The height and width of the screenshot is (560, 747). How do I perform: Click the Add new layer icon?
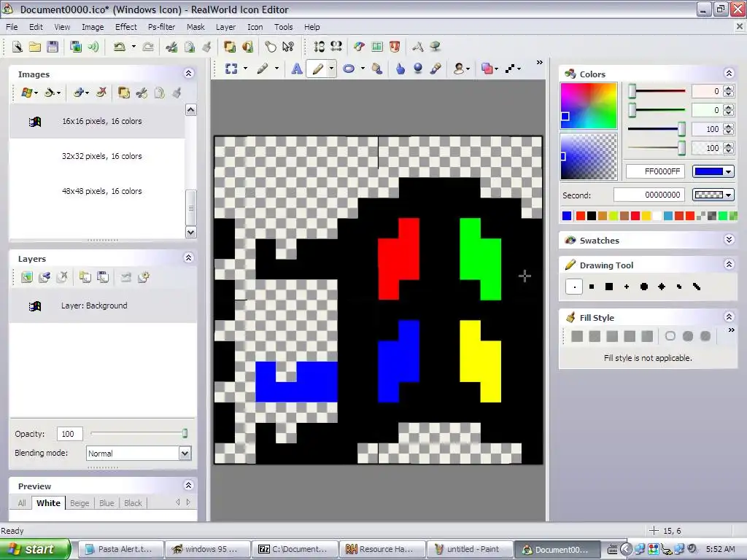(27, 277)
